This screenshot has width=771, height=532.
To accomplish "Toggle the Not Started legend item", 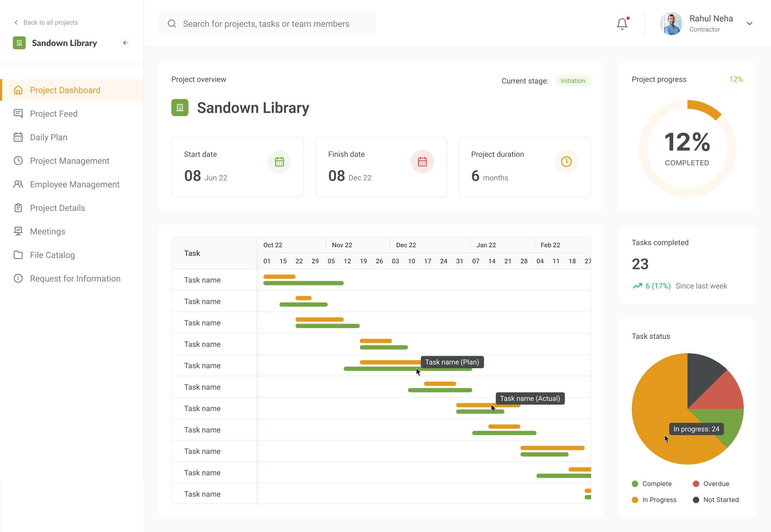I will point(716,500).
